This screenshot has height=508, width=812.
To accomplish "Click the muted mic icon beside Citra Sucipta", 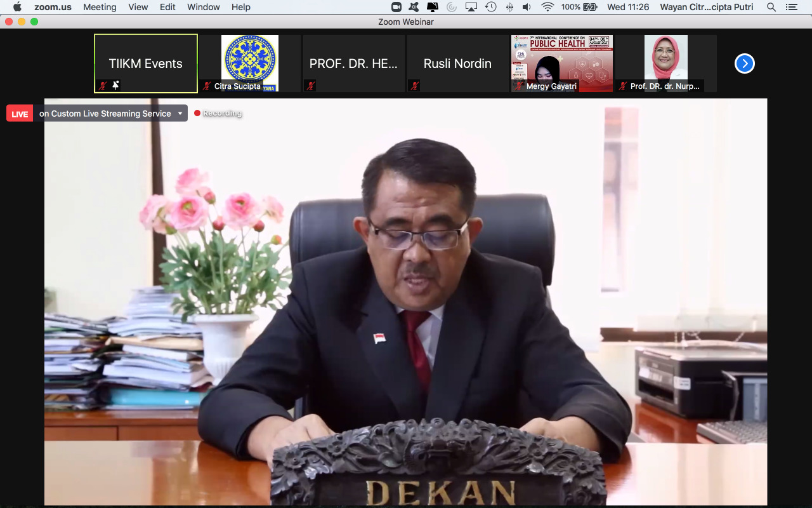I will (207, 86).
